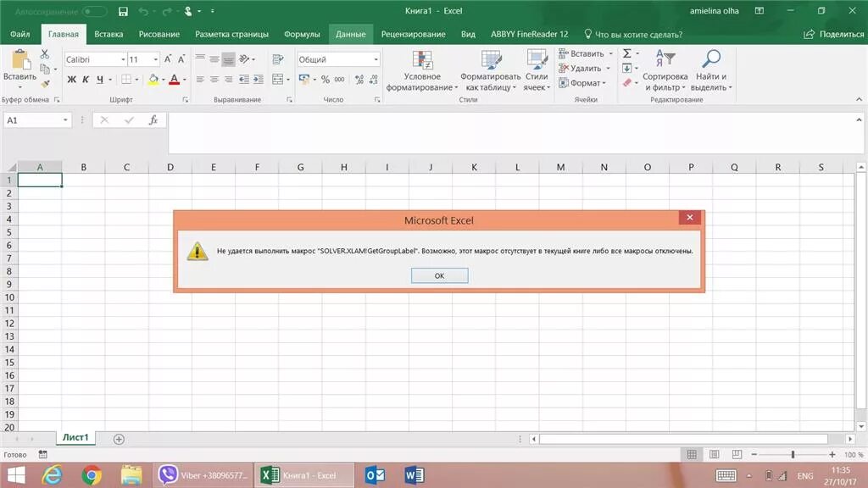Open the font size 11 dropdown

156,59
